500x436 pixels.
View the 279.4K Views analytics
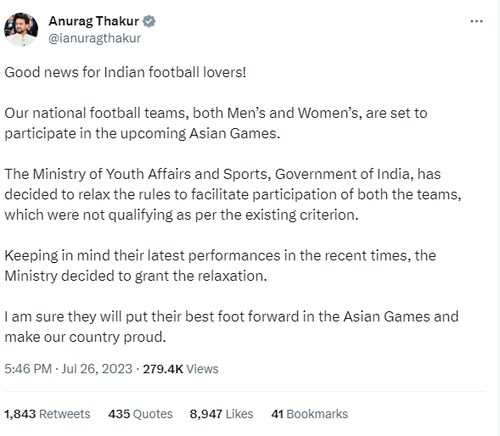tap(181, 369)
